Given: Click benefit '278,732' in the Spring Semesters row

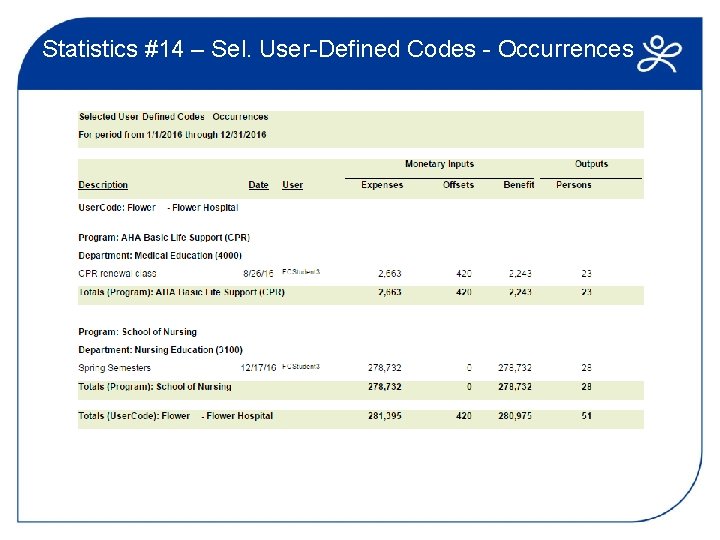Looking at the screenshot, I should (x=515, y=367).
